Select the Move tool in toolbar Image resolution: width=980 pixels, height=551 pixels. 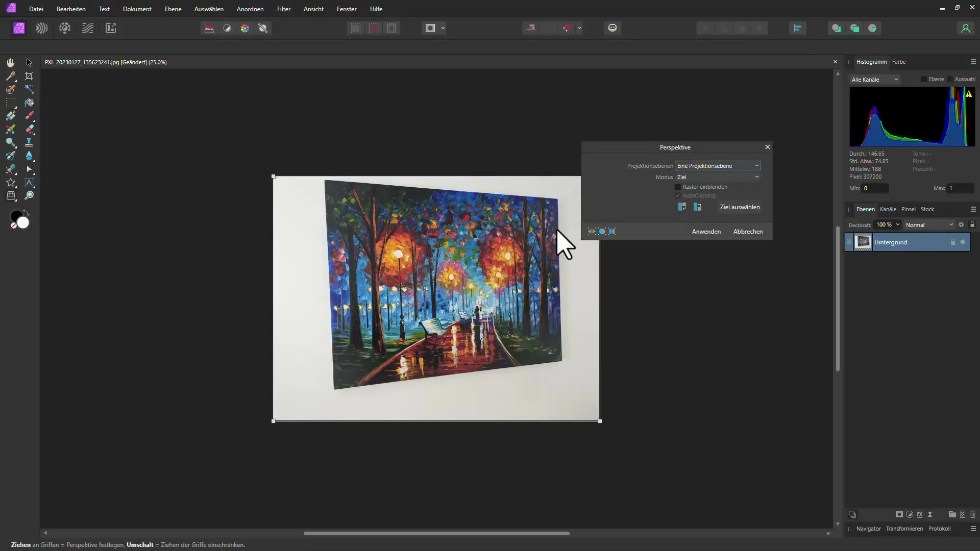point(29,62)
